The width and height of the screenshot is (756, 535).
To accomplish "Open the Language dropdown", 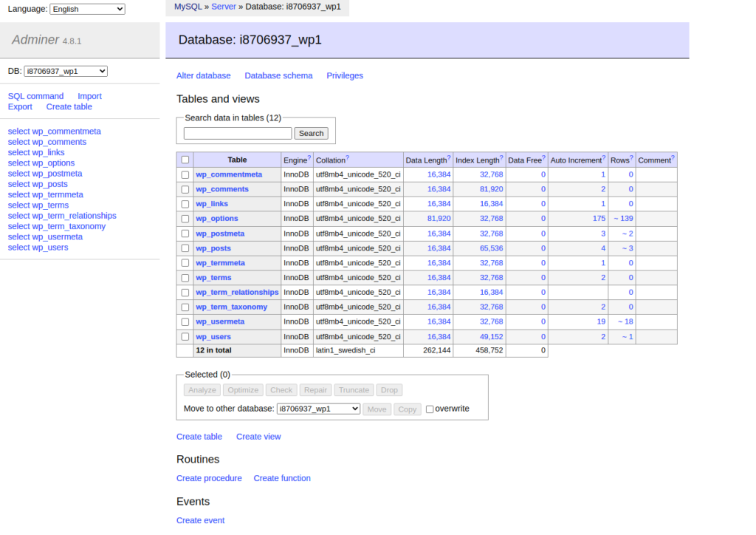I will (x=87, y=9).
